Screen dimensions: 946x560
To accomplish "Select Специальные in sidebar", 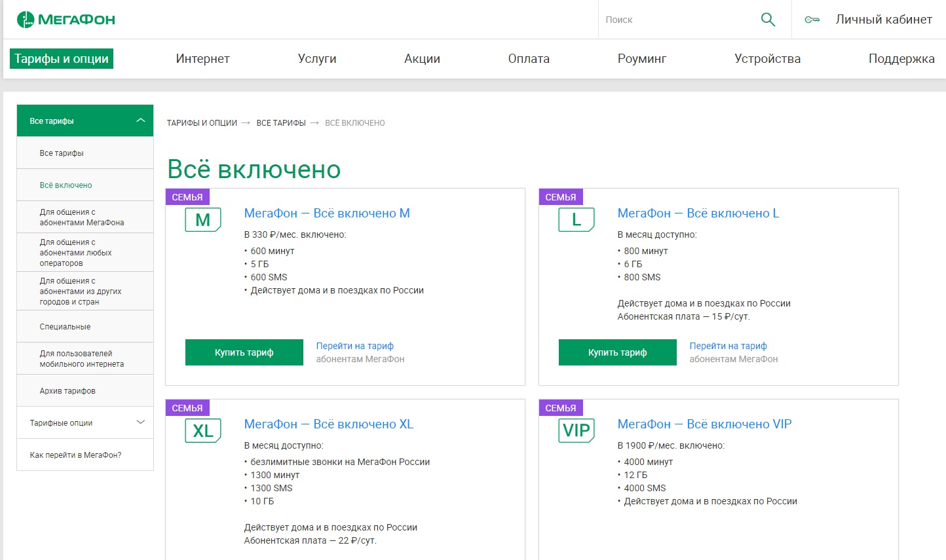I will [x=85, y=326].
